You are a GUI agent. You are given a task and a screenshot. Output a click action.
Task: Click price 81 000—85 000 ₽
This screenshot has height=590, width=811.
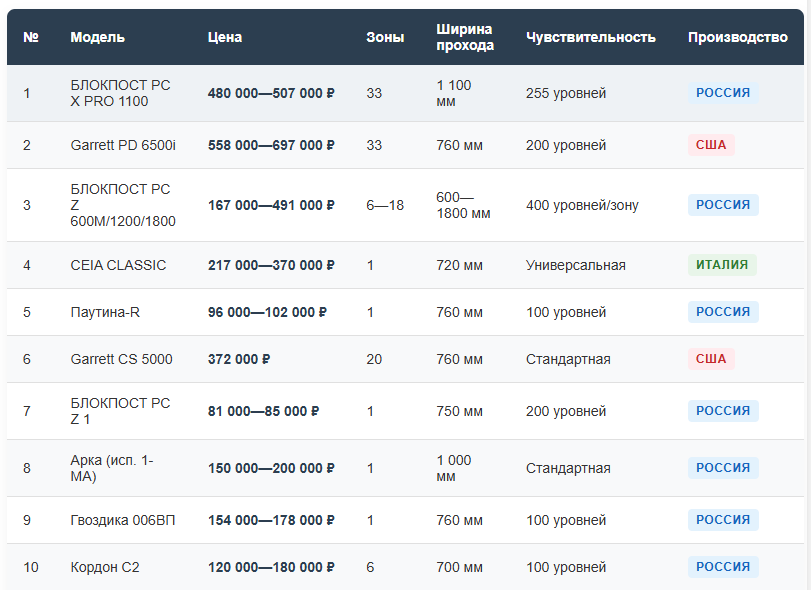point(263,412)
